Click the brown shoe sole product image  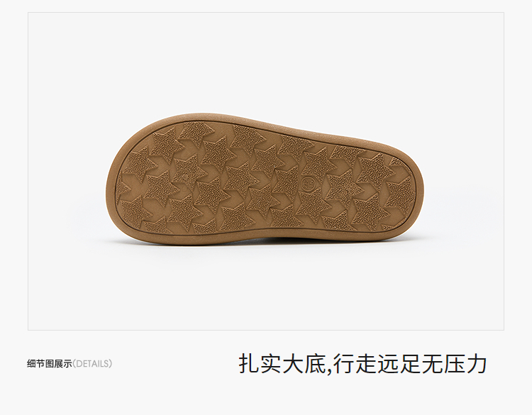pos(265,179)
